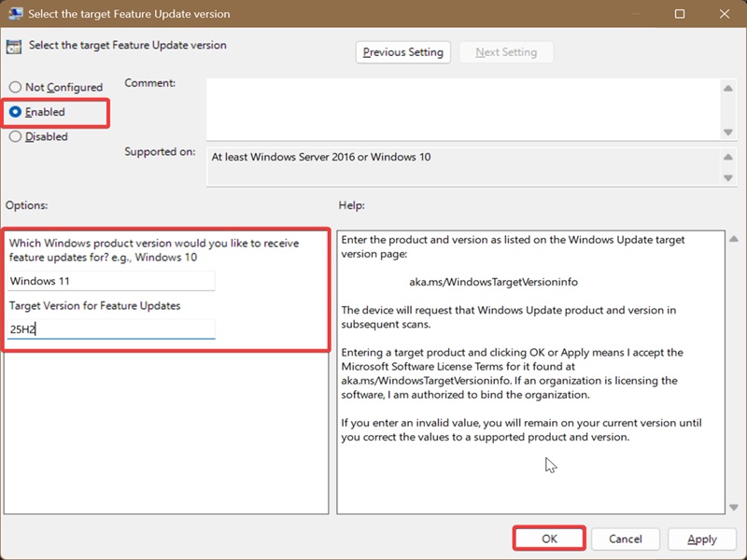The image size is (747, 560).
Task: Click the policy setting icon beside the heading
Action: tap(14, 47)
